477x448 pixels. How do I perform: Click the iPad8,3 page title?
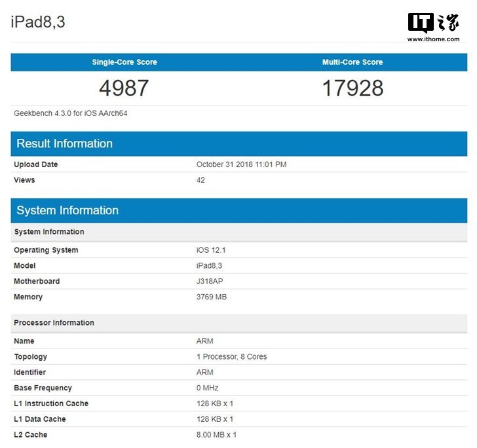pos(38,22)
